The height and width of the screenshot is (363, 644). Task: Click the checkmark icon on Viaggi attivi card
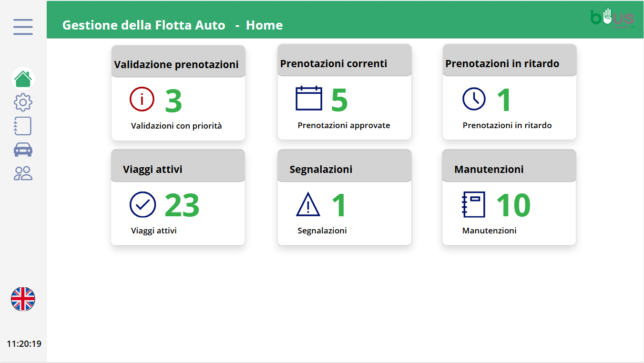(x=142, y=204)
